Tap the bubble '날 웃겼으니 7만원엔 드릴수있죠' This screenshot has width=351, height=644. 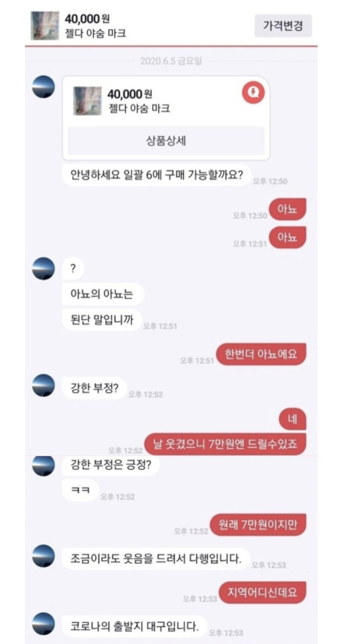225,444
